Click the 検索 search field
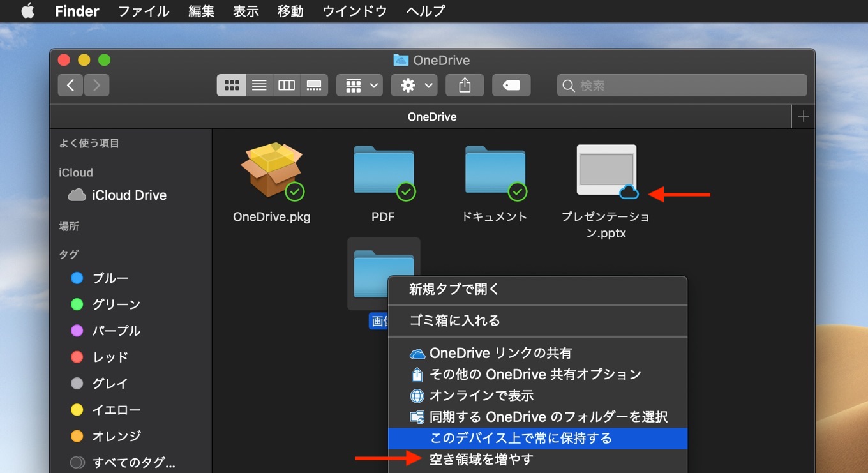868x473 pixels. point(682,85)
